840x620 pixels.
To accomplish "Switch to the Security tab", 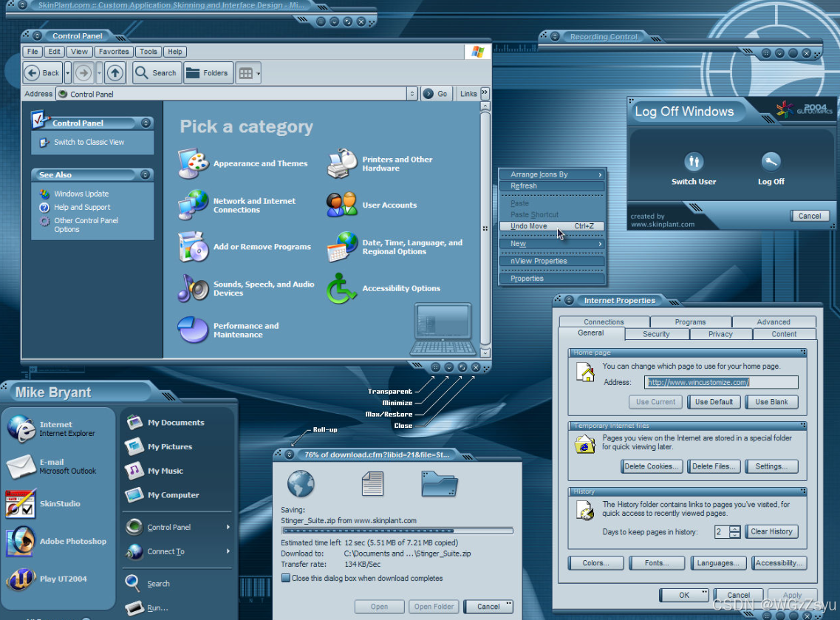I will pos(656,334).
